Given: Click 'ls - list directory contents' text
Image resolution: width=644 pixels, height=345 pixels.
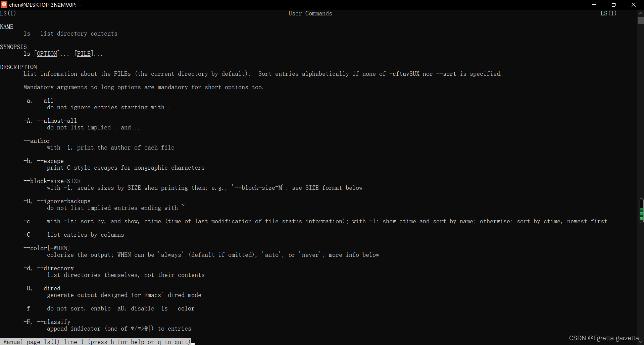Looking at the screenshot, I should [70, 34].
